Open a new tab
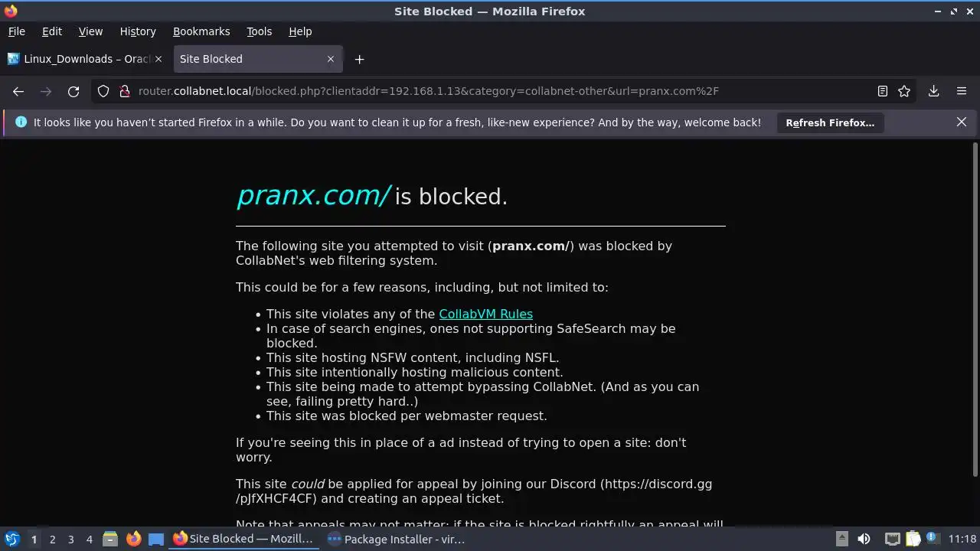Viewport: 980px width, 551px height. pyautogui.click(x=359, y=59)
